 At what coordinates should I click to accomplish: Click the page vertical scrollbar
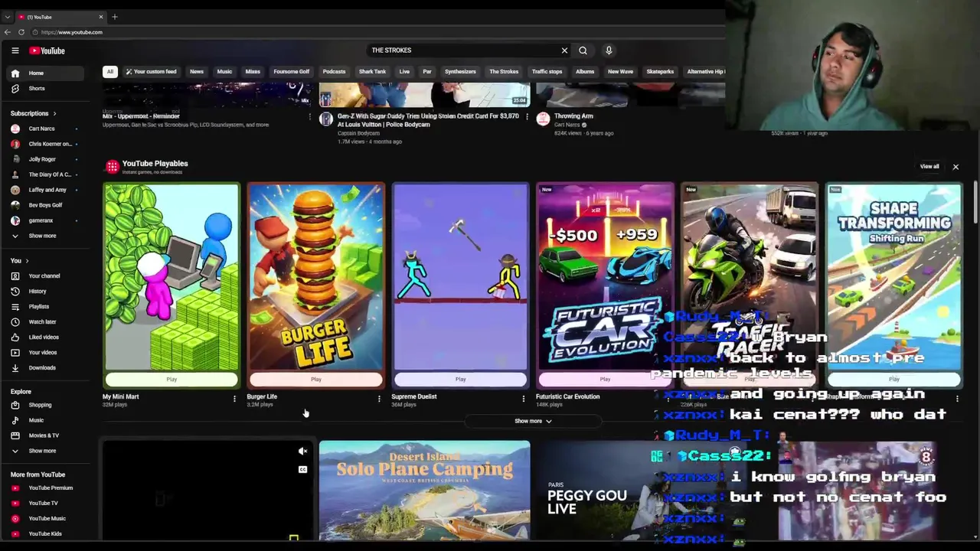[975, 203]
